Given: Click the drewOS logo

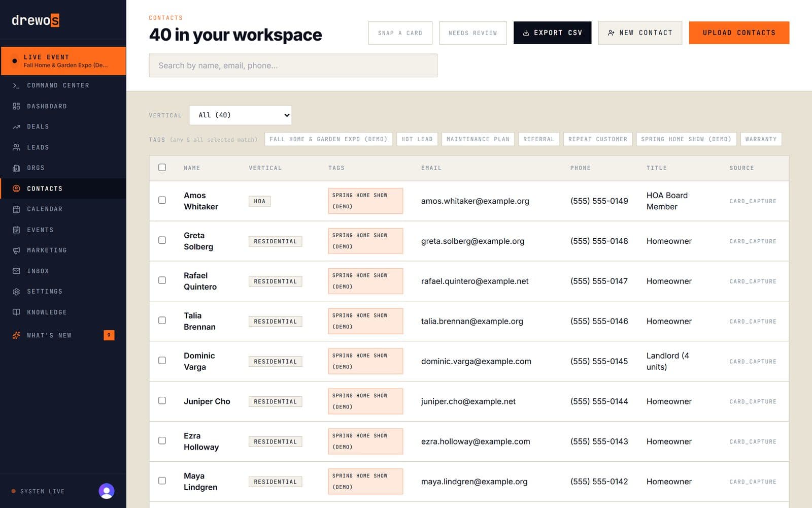Looking at the screenshot, I should coord(36,20).
